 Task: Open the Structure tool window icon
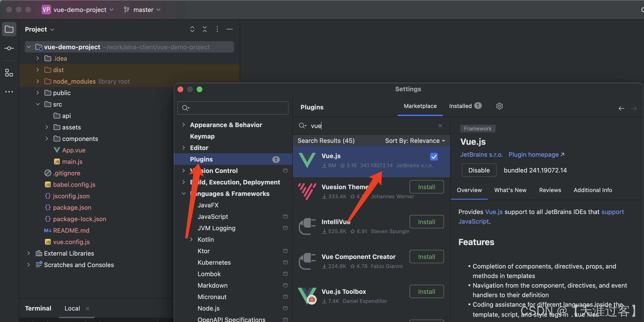click(9, 73)
